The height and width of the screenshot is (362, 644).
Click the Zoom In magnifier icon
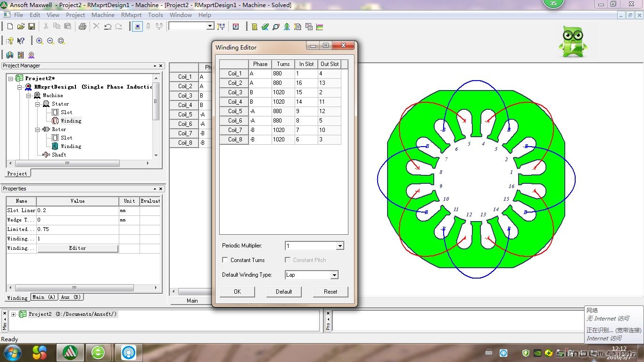pos(40,41)
